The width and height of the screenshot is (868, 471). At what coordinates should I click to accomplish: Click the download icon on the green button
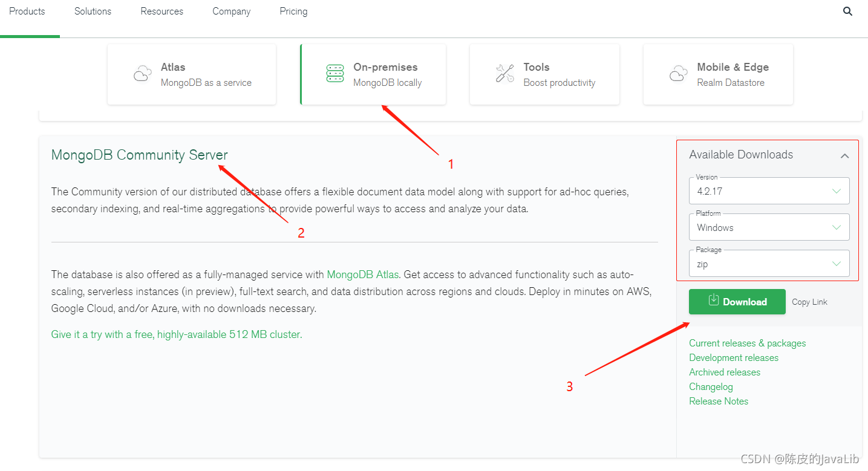[714, 300]
